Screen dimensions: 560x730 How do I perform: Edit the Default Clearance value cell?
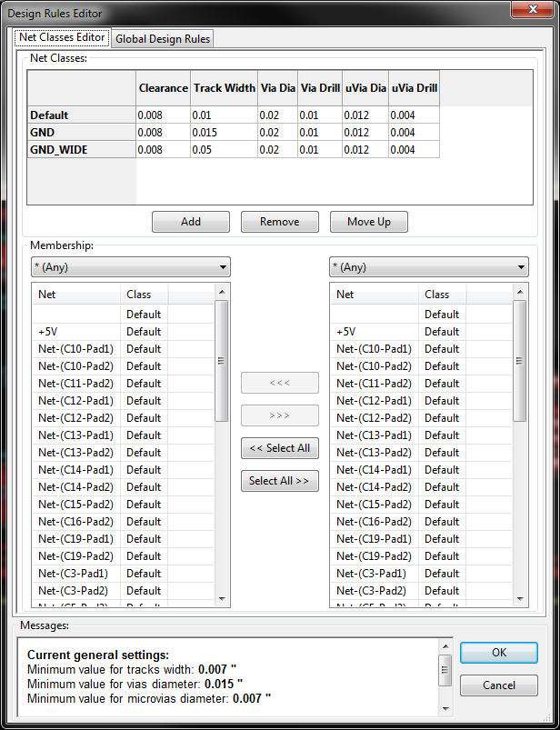tap(162, 115)
